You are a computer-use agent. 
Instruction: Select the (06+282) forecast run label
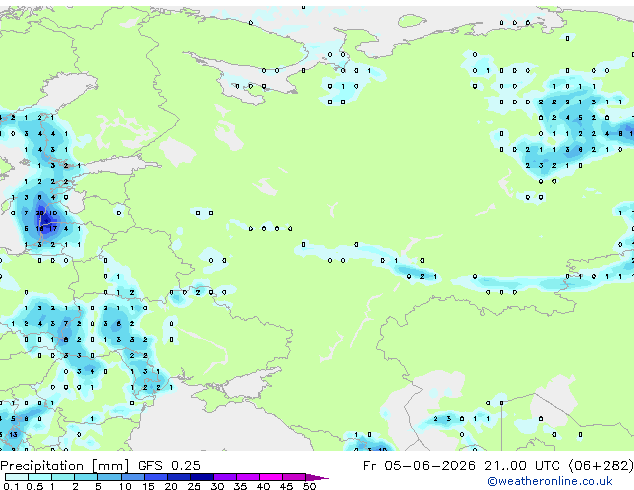pyautogui.click(x=601, y=466)
